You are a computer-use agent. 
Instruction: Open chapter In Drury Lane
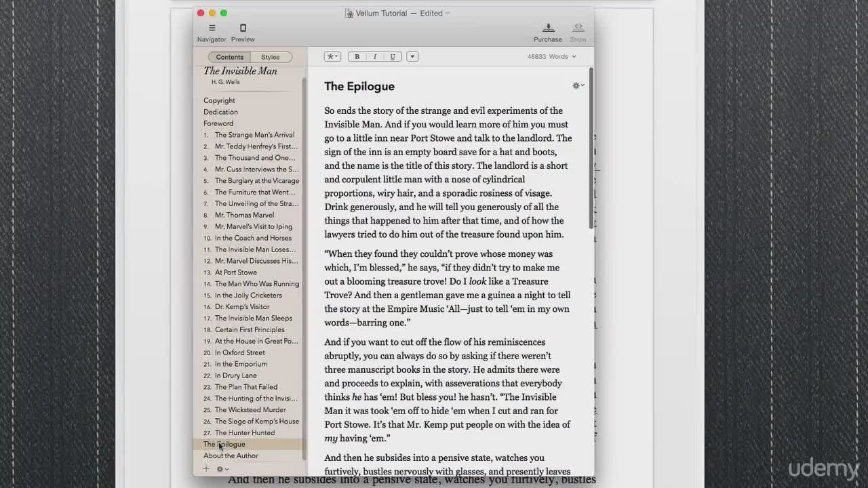236,376
